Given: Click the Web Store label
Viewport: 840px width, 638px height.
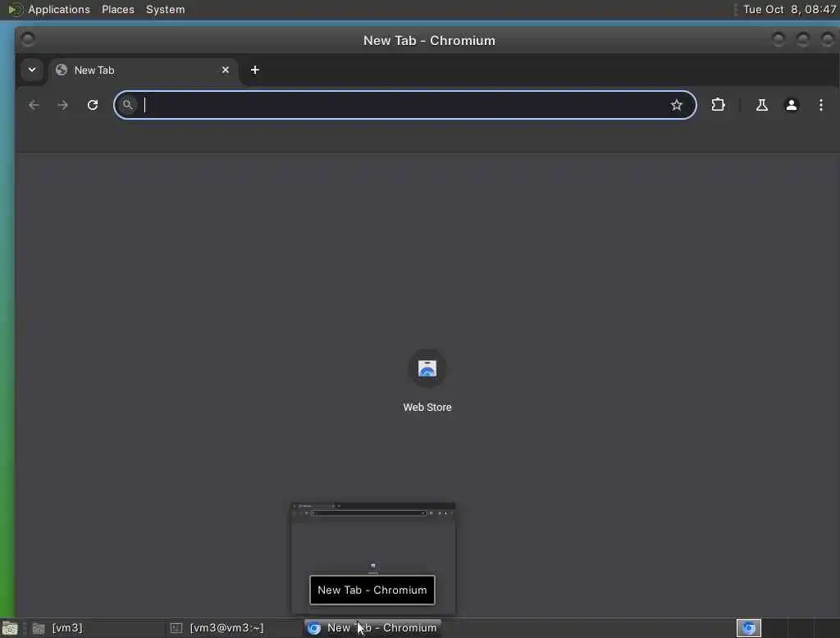Looking at the screenshot, I should (427, 407).
